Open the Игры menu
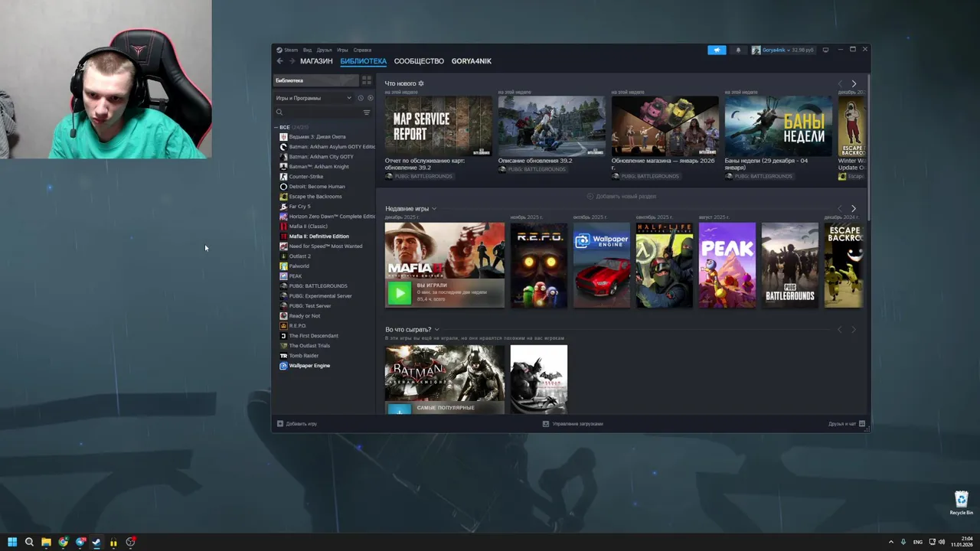Image resolution: width=980 pixels, height=551 pixels. tap(342, 50)
